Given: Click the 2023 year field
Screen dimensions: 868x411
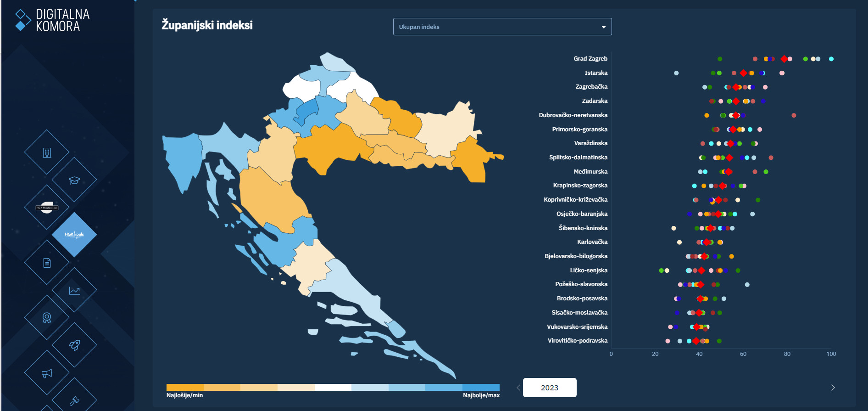Looking at the screenshot, I should point(550,388).
